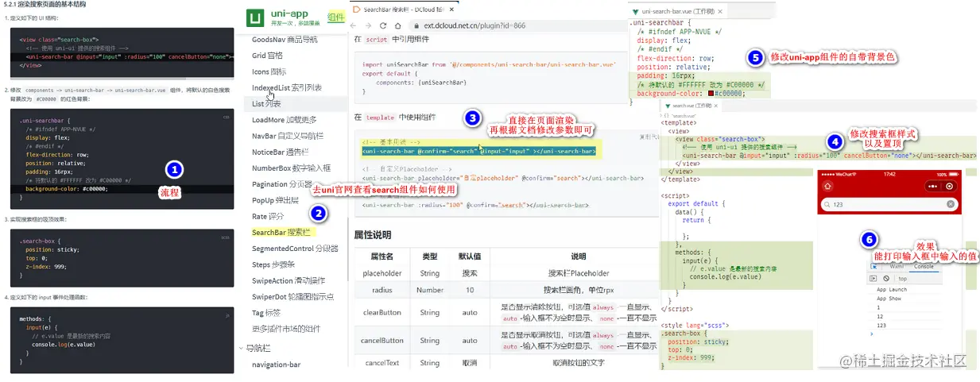Viewport: 980px width, 382px height.
Task: Click home icon in WeChat simulator header
Action: (827, 185)
